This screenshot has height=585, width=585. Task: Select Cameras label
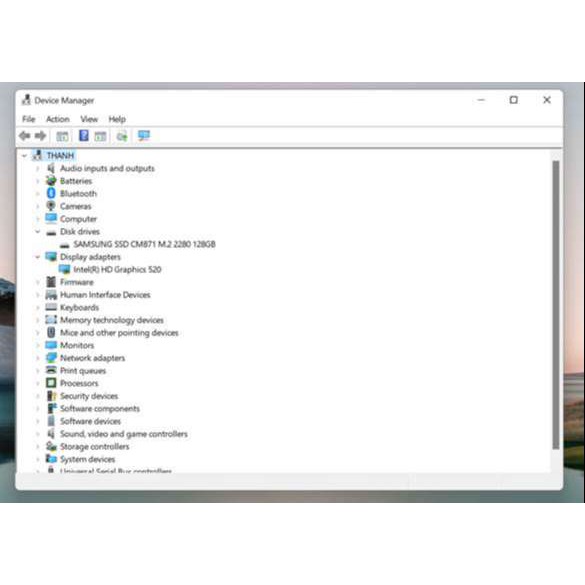coord(76,206)
